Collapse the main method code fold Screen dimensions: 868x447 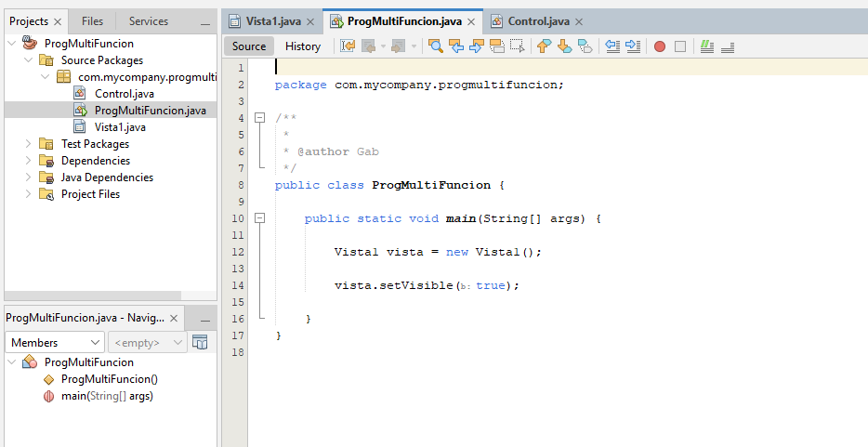pyautogui.click(x=259, y=218)
